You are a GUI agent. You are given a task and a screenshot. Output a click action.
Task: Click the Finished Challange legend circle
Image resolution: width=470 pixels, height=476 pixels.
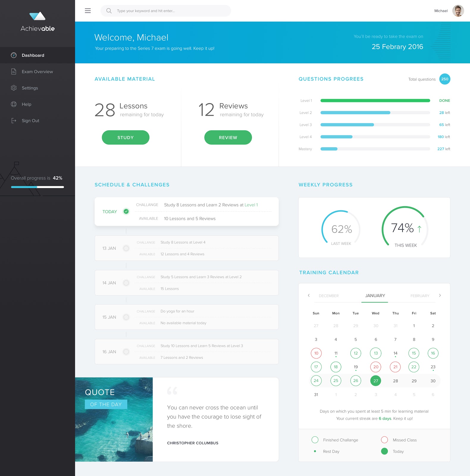point(315,440)
